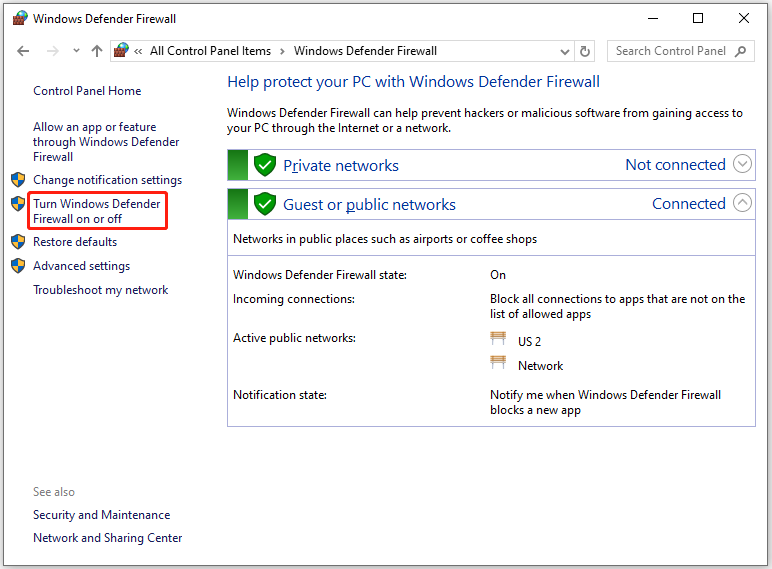Click the green shield beside Private networks
The height and width of the screenshot is (569, 772).
[x=264, y=165]
